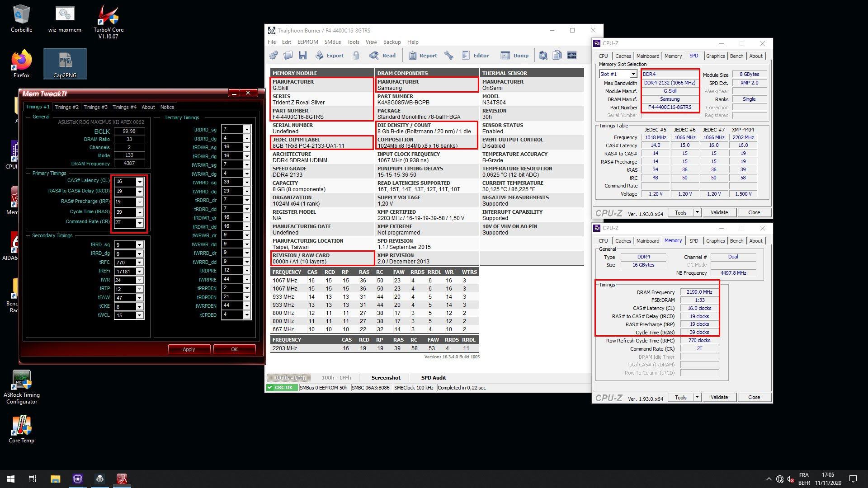Click the copy documents toolbar icon
The image size is (868, 488).
pyautogui.click(x=557, y=56)
